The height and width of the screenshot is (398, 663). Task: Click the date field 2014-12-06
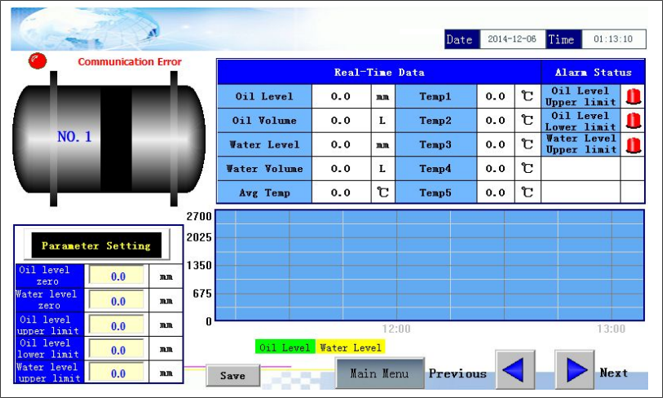point(512,39)
